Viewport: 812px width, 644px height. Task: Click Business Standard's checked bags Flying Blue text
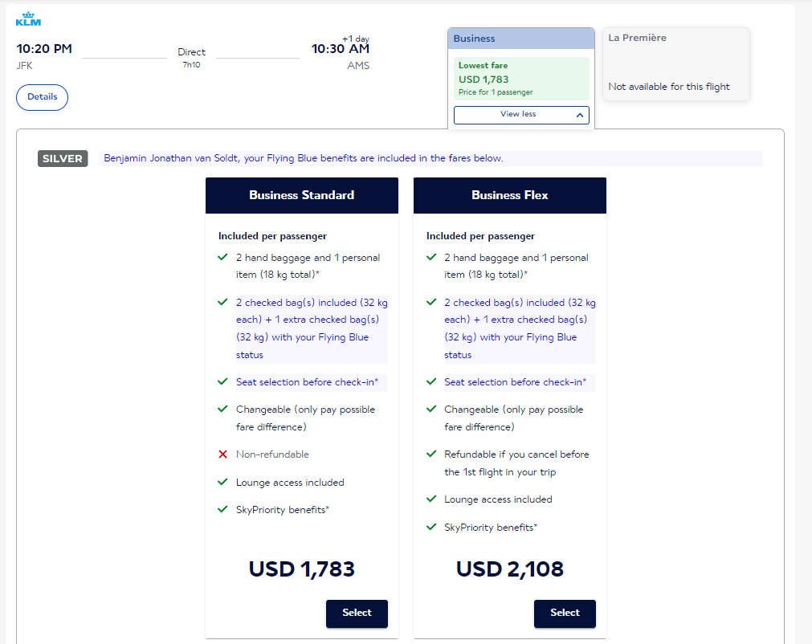(x=311, y=328)
